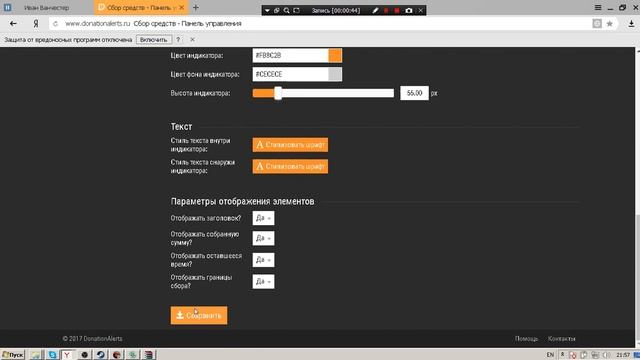Open the grey indicator background color swatch
Screen dimensions: 640x360
point(335,74)
